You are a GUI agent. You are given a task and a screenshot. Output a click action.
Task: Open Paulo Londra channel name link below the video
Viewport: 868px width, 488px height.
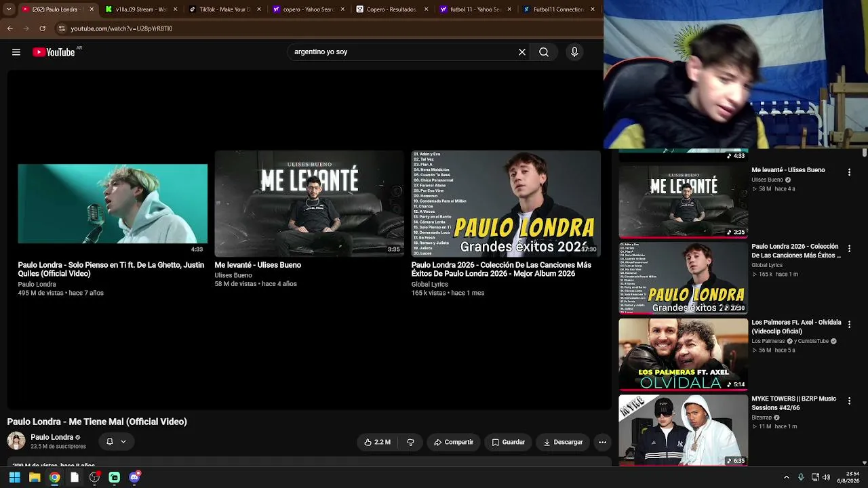(x=52, y=437)
